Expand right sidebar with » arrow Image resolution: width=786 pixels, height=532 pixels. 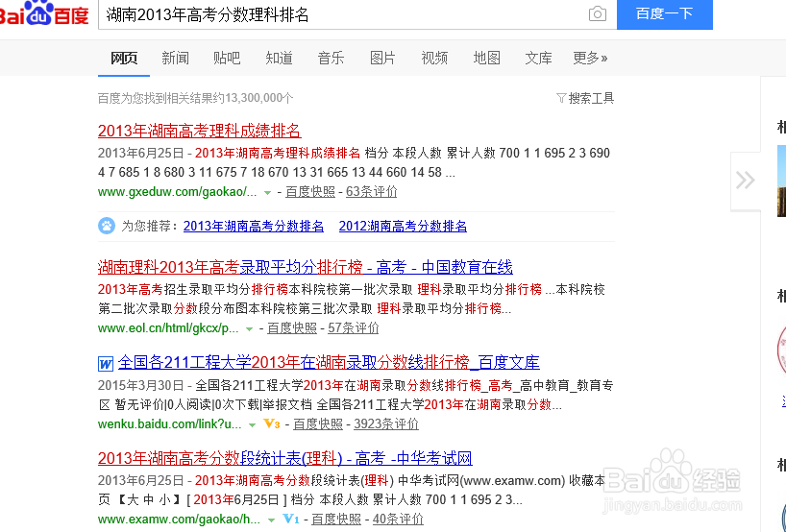pos(746,181)
